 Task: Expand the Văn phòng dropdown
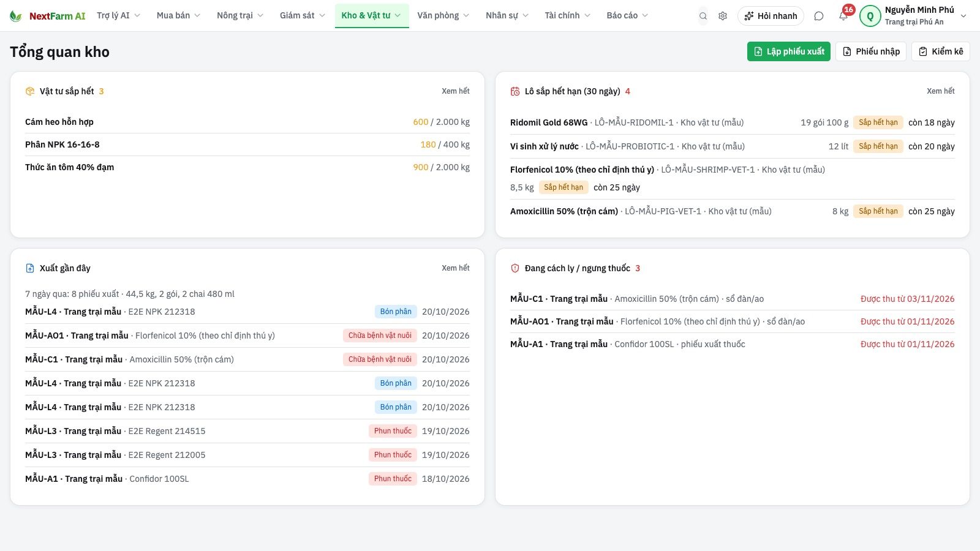coord(443,15)
